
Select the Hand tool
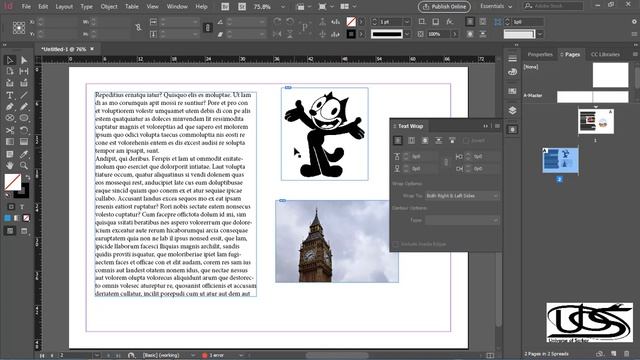coord(10,165)
